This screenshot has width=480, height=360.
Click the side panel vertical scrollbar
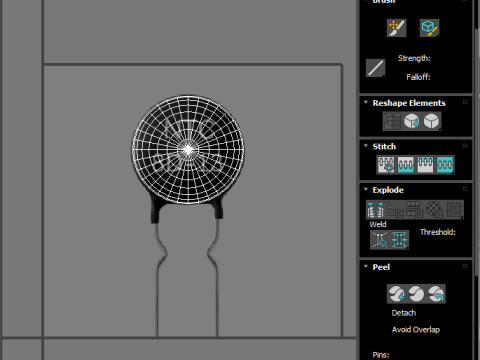pyautogui.click(x=477, y=152)
